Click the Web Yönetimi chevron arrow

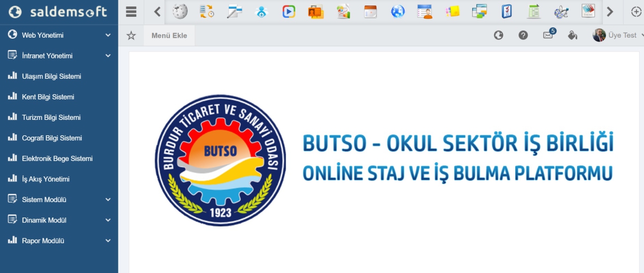tap(108, 35)
